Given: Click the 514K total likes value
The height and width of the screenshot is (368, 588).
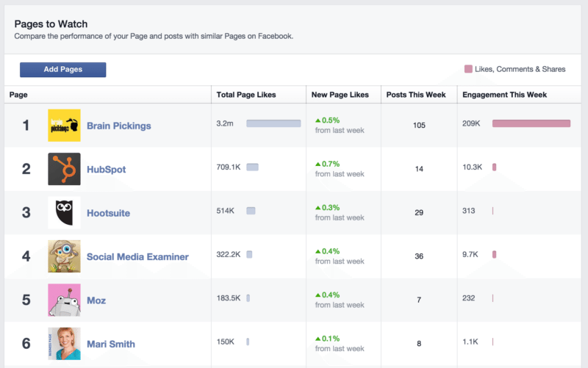Looking at the screenshot, I should [x=225, y=211].
